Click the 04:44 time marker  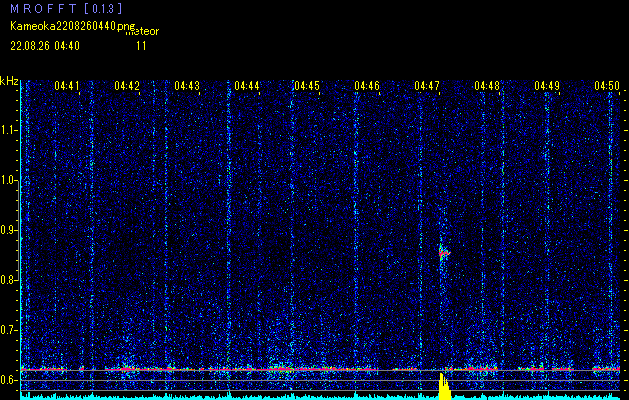[x=247, y=85]
